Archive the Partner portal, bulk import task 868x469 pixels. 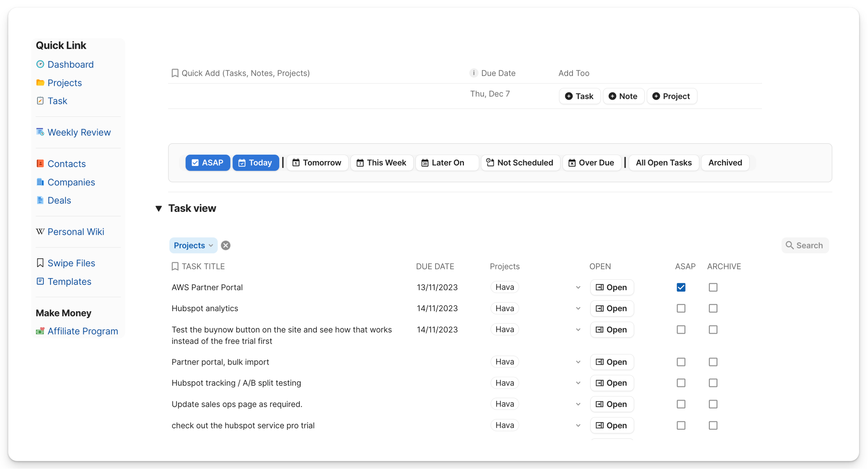tap(713, 362)
